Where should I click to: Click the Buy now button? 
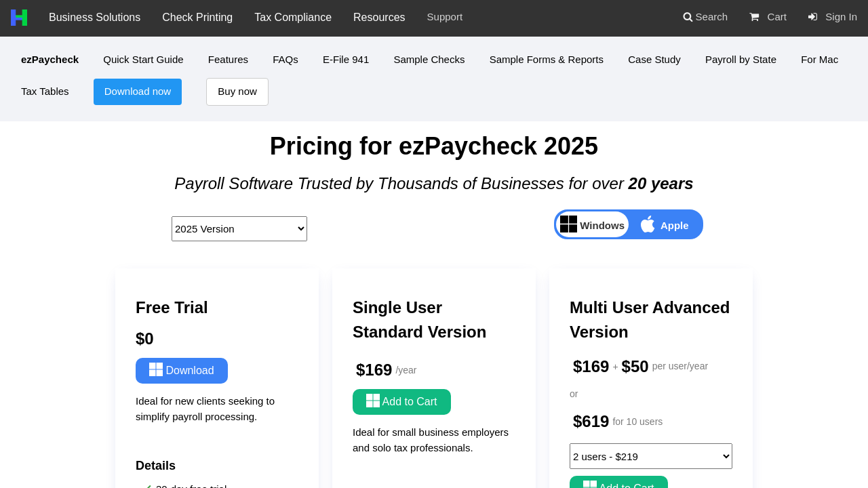click(237, 91)
